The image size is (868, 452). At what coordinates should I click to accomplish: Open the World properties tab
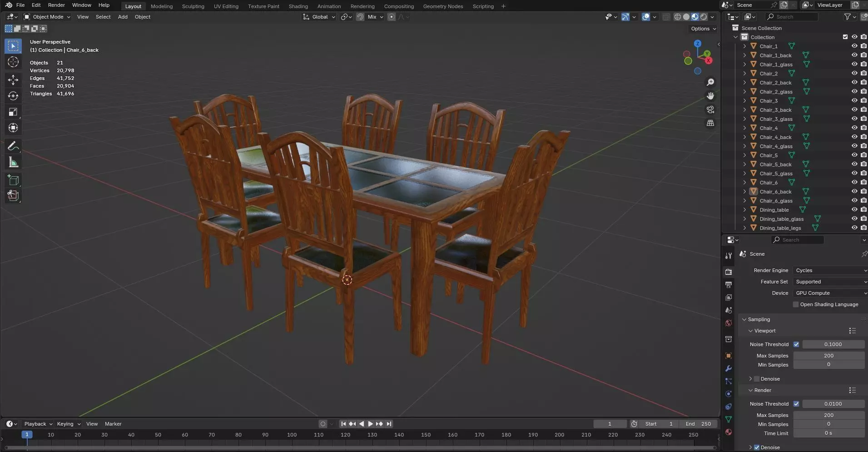(729, 323)
